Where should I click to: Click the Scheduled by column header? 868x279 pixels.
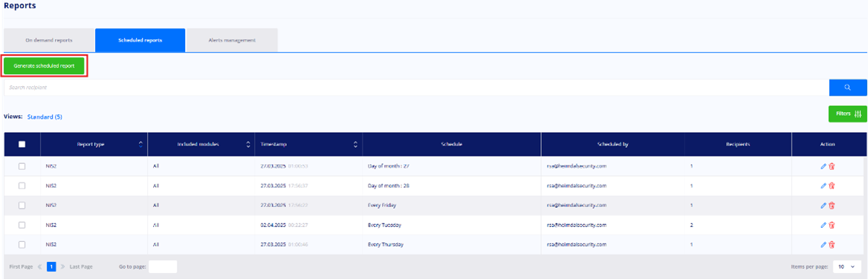613,145
